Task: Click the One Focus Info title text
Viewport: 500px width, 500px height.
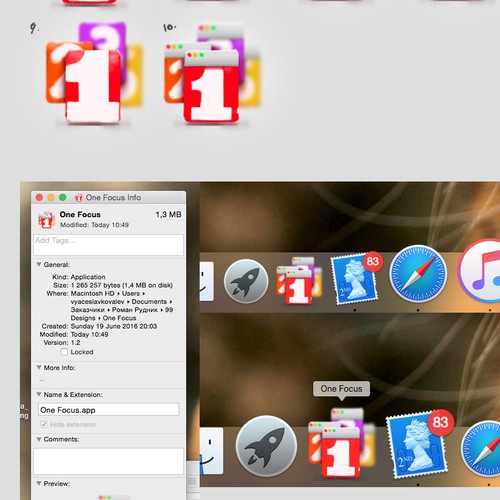Action: click(x=113, y=198)
